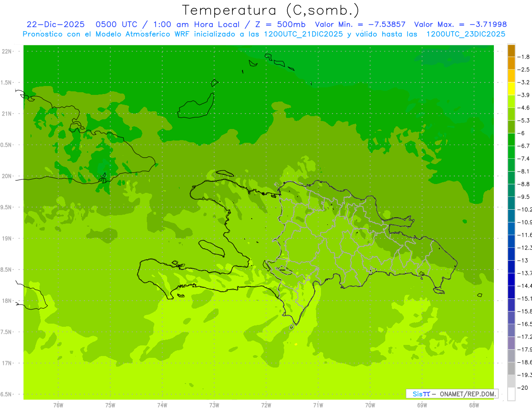Click the "-15.8" legend label
532x411 pixels.
pos(525,311)
